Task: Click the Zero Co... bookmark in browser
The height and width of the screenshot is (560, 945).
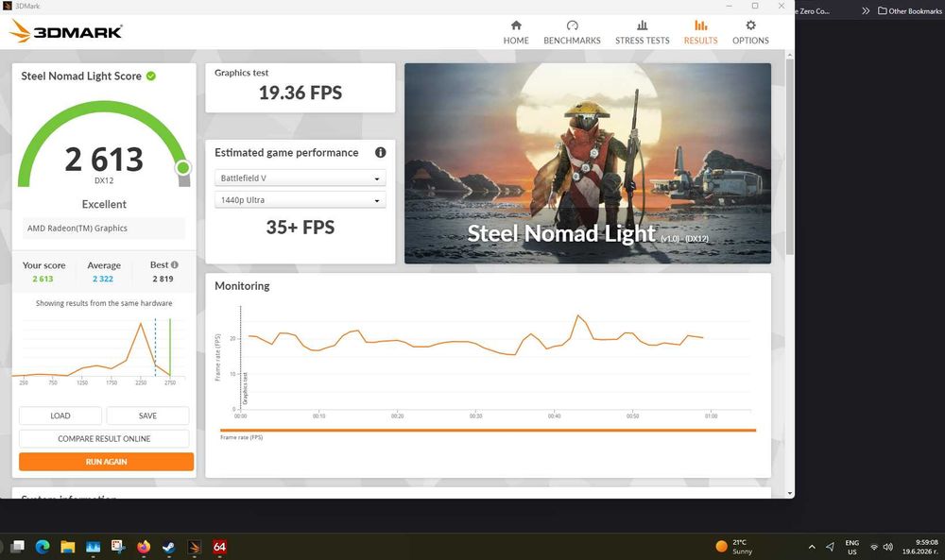Action: click(x=813, y=10)
